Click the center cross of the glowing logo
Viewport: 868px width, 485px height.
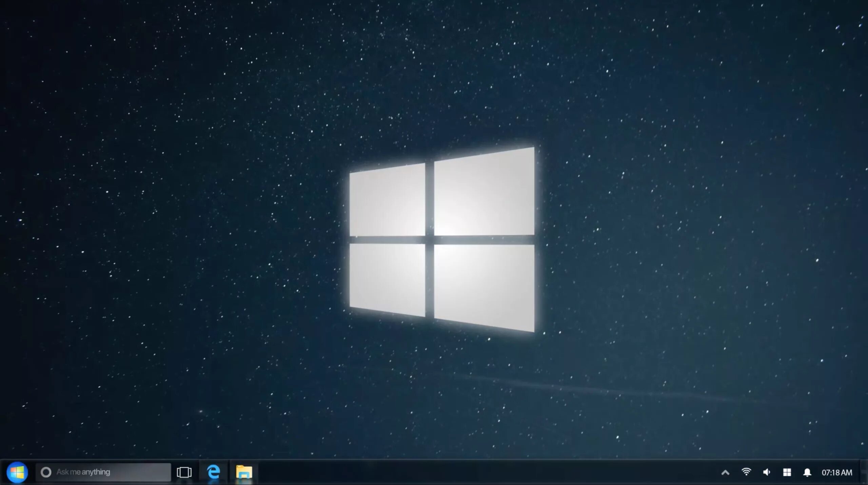click(x=430, y=240)
